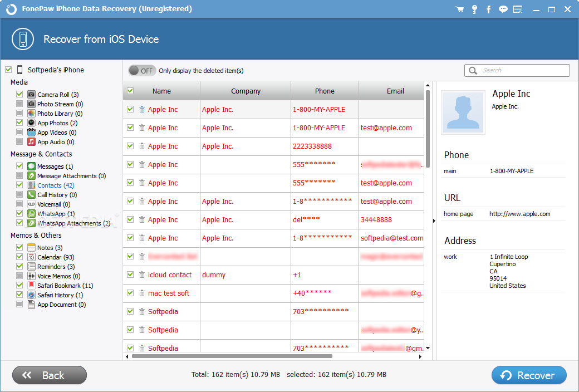The image size is (579, 392).
Task: Click the Voice Memos icon
Action: (x=31, y=276)
